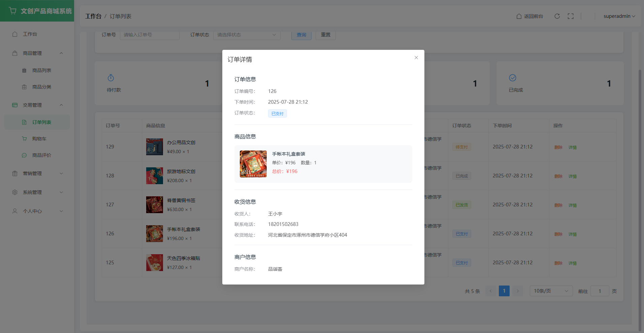Click the 手帐本礼盒套装 product thumbnail in dialog

(253, 164)
